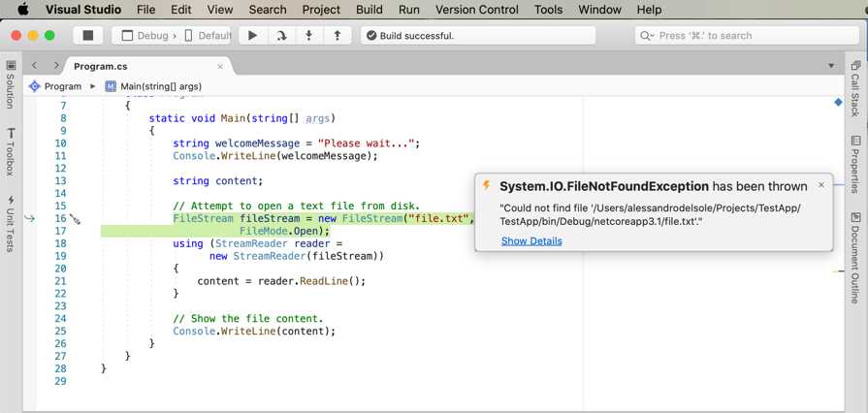The image size is (868, 413).
Task: Click the "Show the file content" comment
Action: tap(248, 318)
